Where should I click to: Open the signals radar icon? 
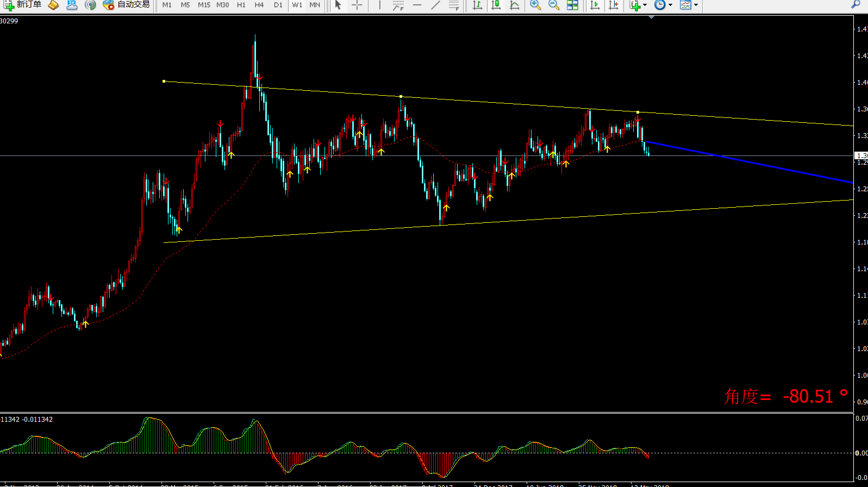[x=90, y=5]
